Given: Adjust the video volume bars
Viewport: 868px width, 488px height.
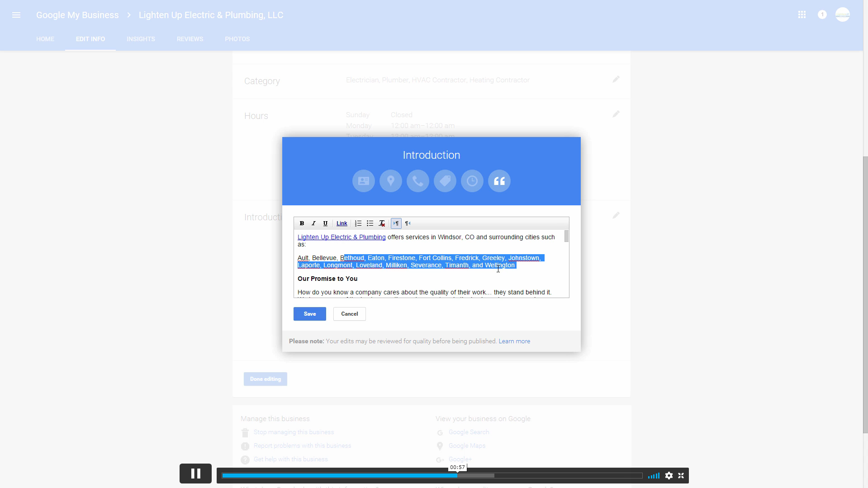Looking at the screenshot, I should [x=654, y=475].
